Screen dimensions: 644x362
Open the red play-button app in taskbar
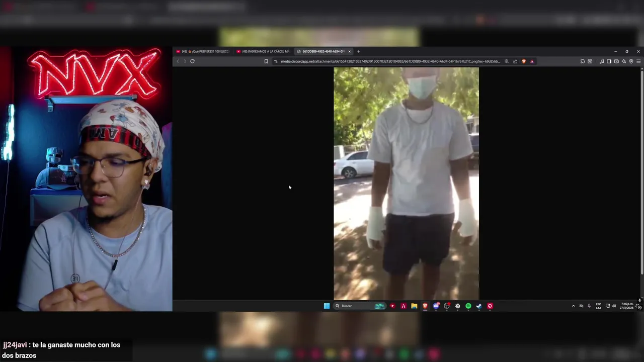point(392,306)
